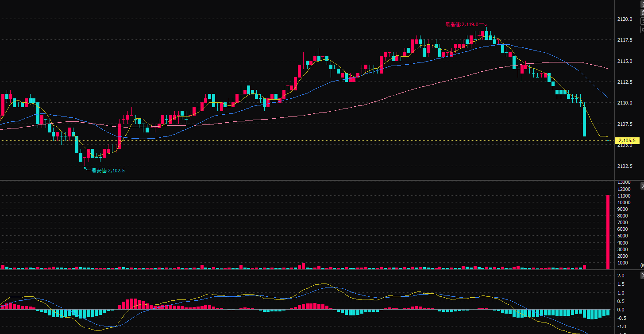This screenshot has width=644, height=334.
Task: Click the candlestick at the 2,119.0 peak
Action: click(x=486, y=35)
